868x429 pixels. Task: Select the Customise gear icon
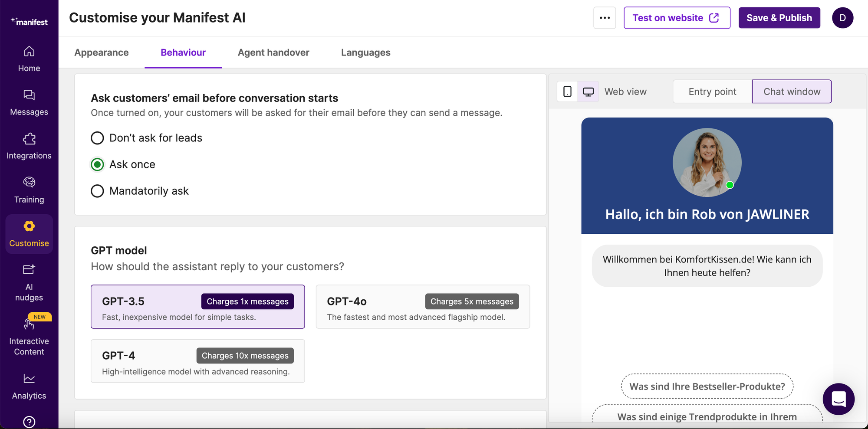(29, 226)
